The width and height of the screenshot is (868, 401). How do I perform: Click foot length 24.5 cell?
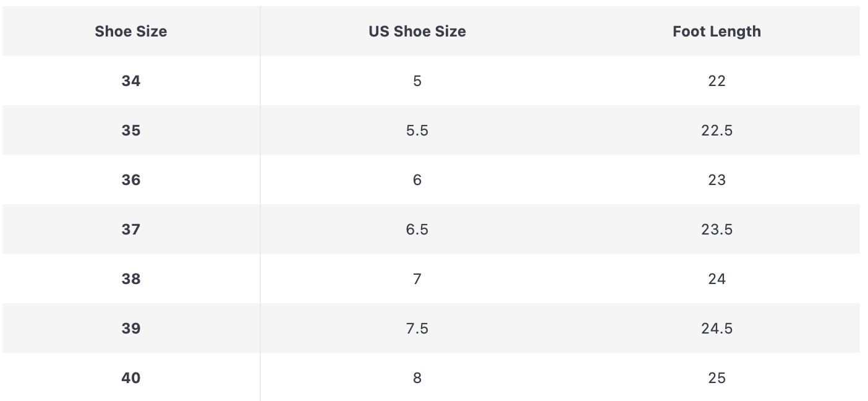[717, 329]
